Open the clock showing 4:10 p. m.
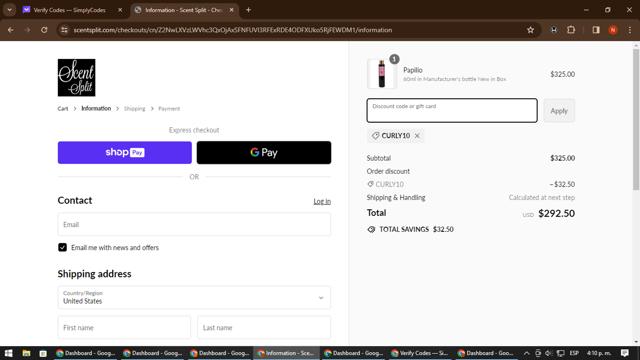The height and width of the screenshot is (360, 640). (x=599, y=353)
